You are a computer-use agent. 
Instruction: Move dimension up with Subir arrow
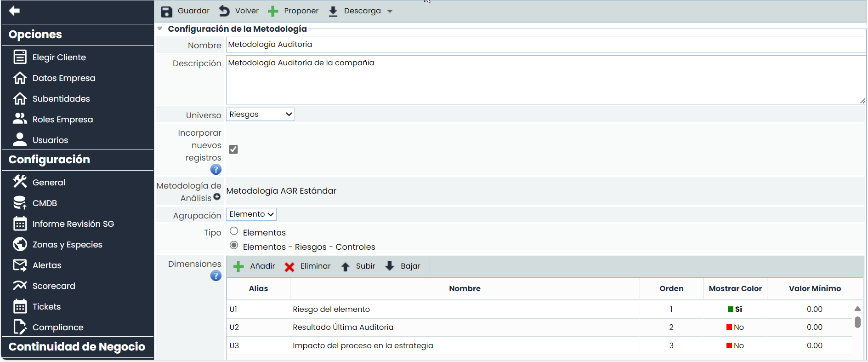346,267
